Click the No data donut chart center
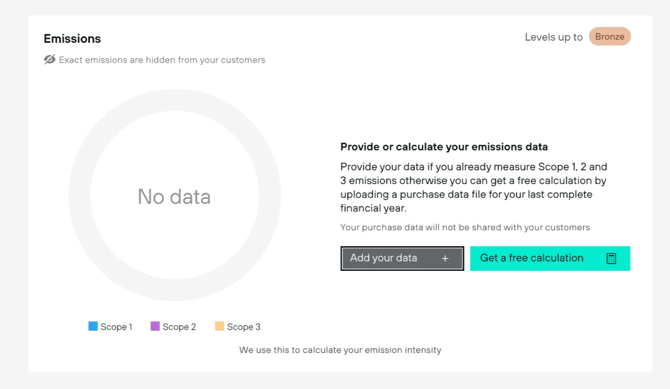This screenshot has height=389, width=670. coord(174,197)
